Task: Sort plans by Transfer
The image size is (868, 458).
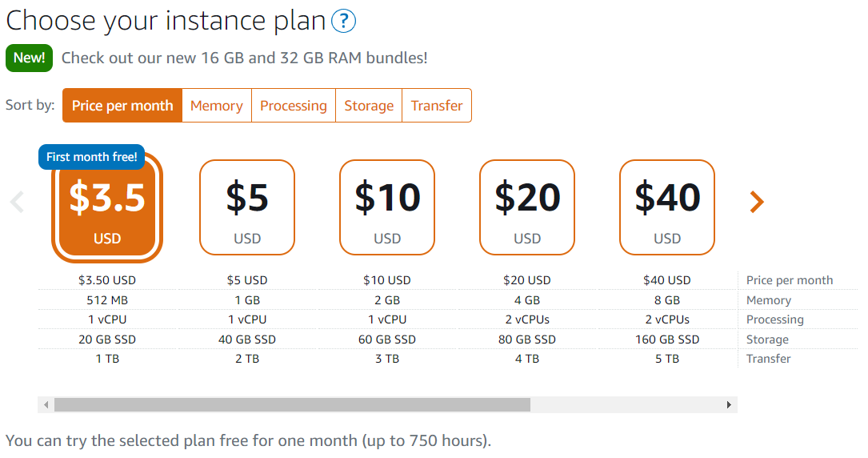Action: pyautogui.click(x=437, y=106)
